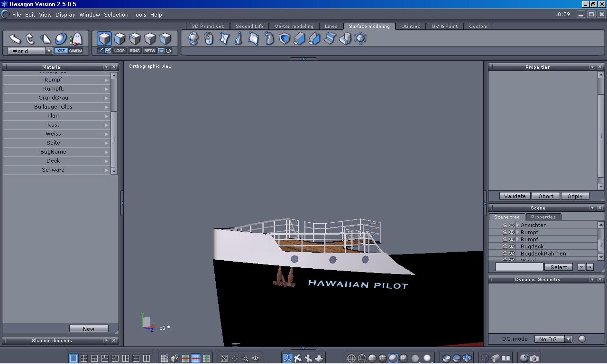Image resolution: width=607 pixels, height=364 pixels.
Task: Activate the rotate manipulator tool
Action: coord(30,39)
